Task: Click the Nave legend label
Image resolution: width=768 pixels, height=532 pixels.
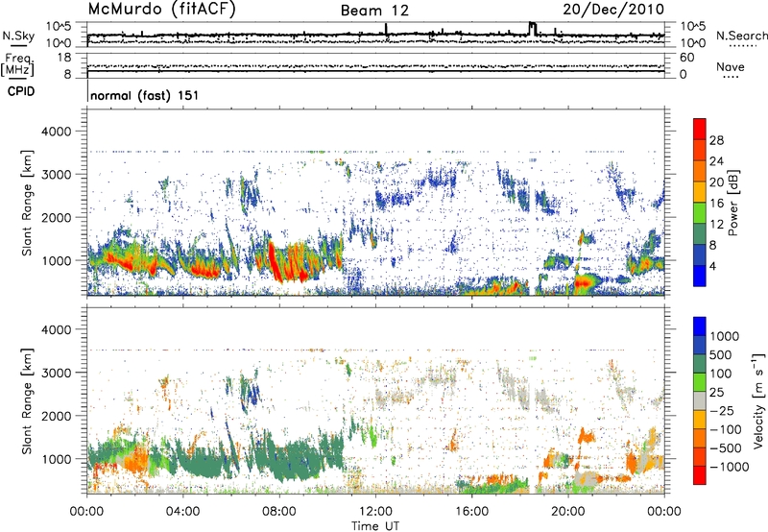Action: (731, 66)
